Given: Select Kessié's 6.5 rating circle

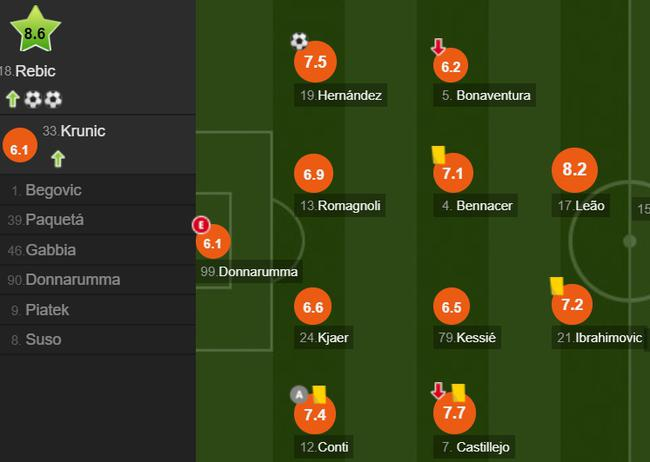Looking at the screenshot, I should 452,308.
